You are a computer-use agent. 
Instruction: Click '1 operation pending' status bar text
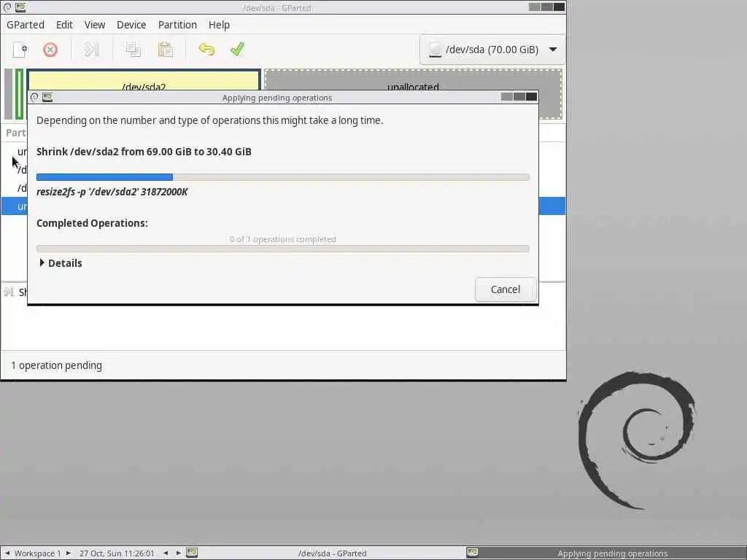click(56, 366)
